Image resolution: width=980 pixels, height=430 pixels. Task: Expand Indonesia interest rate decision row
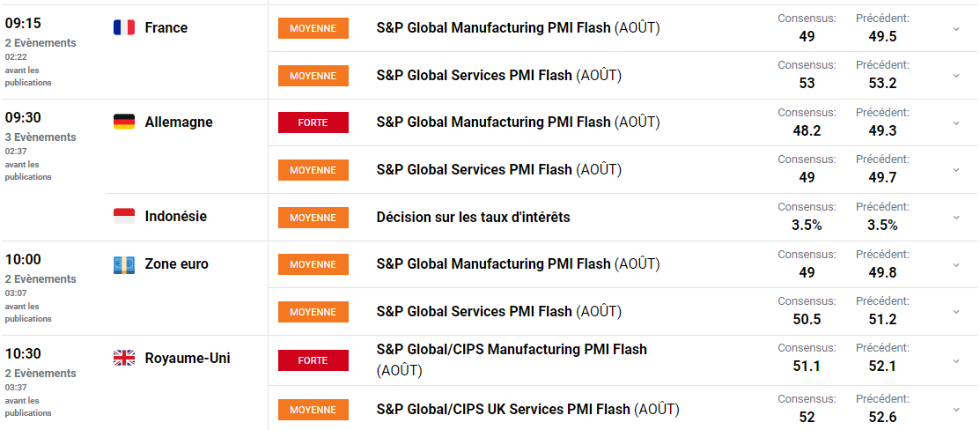[x=956, y=218]
